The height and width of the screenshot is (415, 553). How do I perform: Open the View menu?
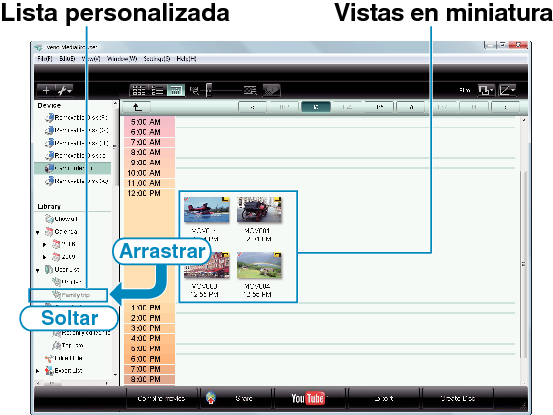[x=91, y=59]
